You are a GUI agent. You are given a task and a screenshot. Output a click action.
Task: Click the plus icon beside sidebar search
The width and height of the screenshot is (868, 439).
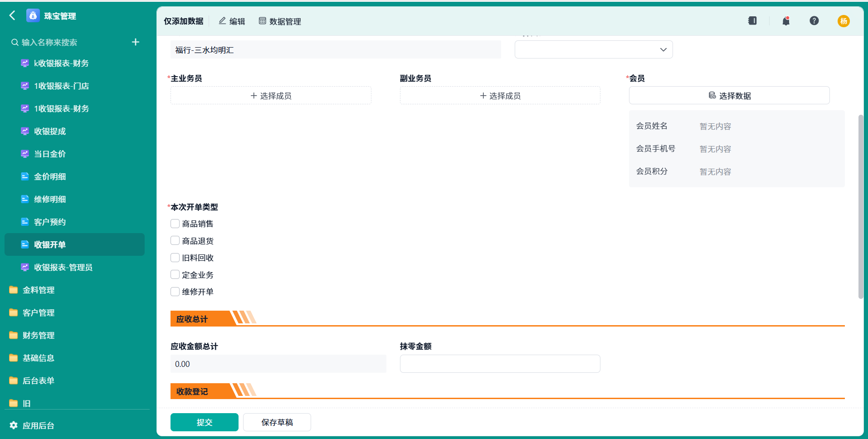tap(136, 42)
